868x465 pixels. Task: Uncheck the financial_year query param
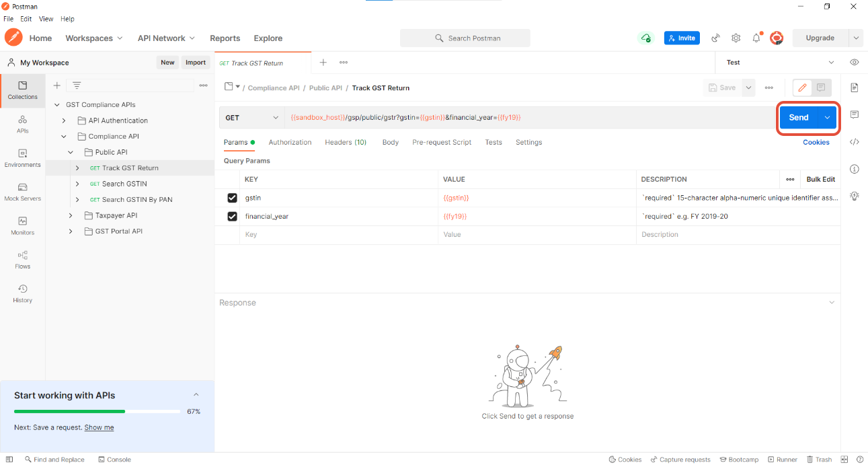pyautogui.click(x=232, y=216)
